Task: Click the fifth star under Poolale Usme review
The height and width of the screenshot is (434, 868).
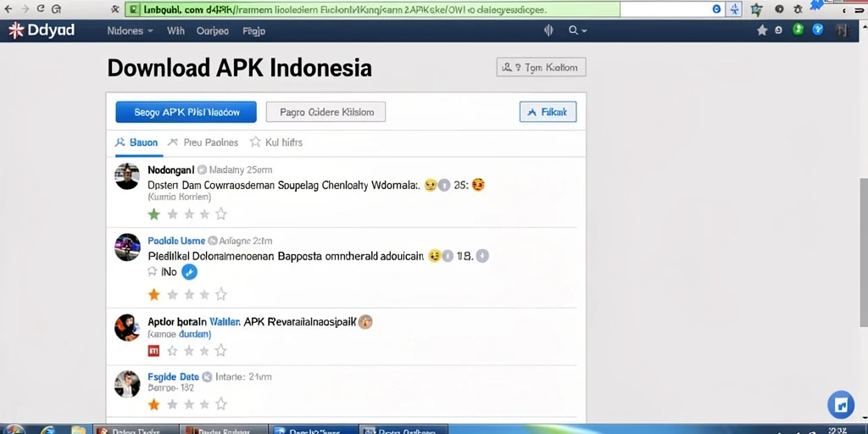Action: click(x=221, y=294)
